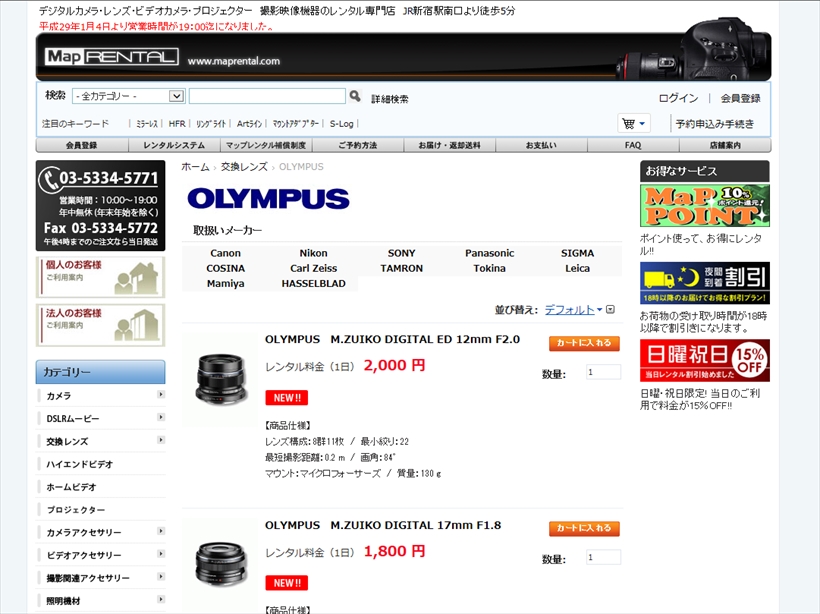This screenshot has width=820, height=614.
Task: Expand the カメラアクセサリー category arrow
Action: pyautogui.click(x=161, y=531)
